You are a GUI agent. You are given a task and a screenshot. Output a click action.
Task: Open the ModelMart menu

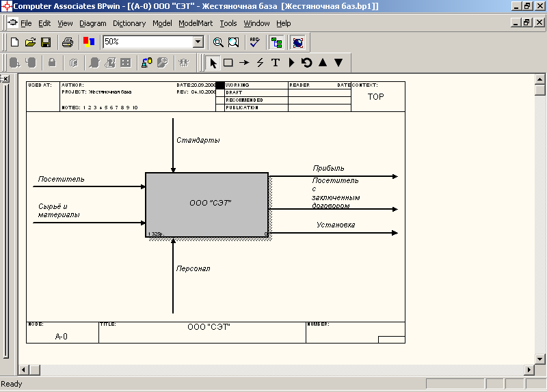pyautogui.click(x=196, y=23)
